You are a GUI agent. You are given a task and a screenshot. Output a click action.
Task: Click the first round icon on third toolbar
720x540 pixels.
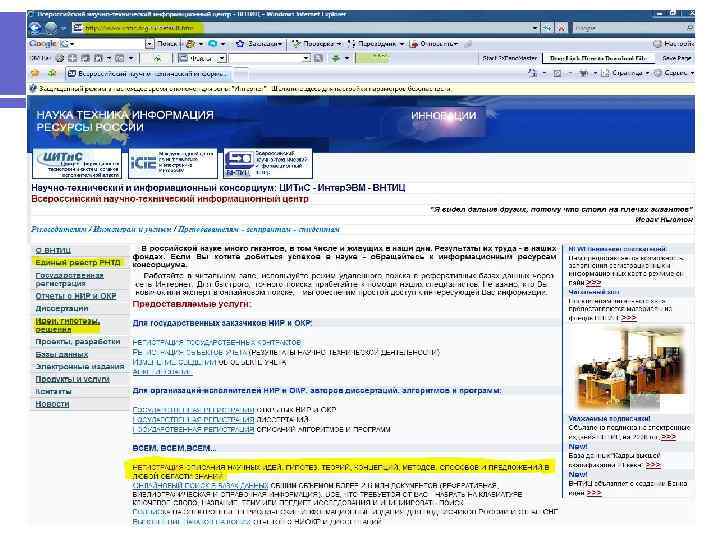coord(60,58)
